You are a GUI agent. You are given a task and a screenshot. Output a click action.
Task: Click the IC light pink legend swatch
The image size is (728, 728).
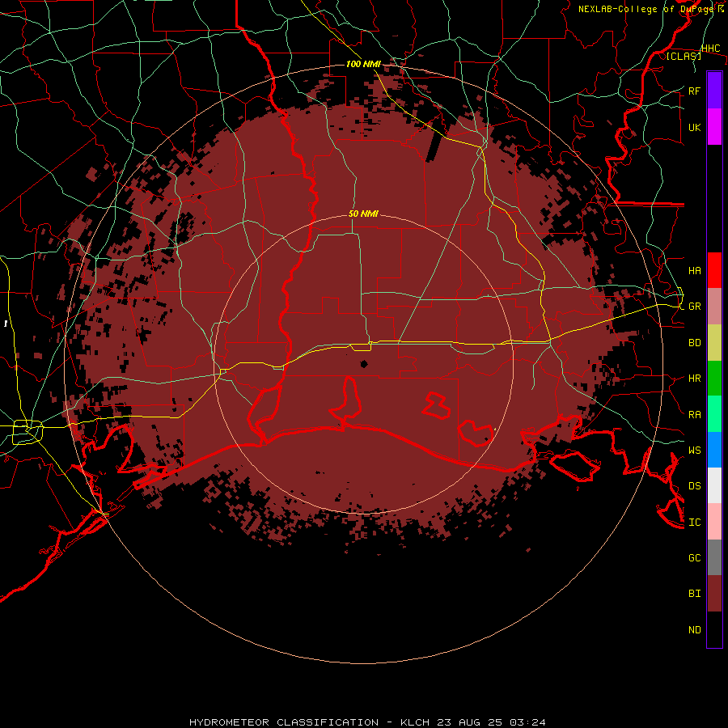pyautogui.click(x=714, y=522)
